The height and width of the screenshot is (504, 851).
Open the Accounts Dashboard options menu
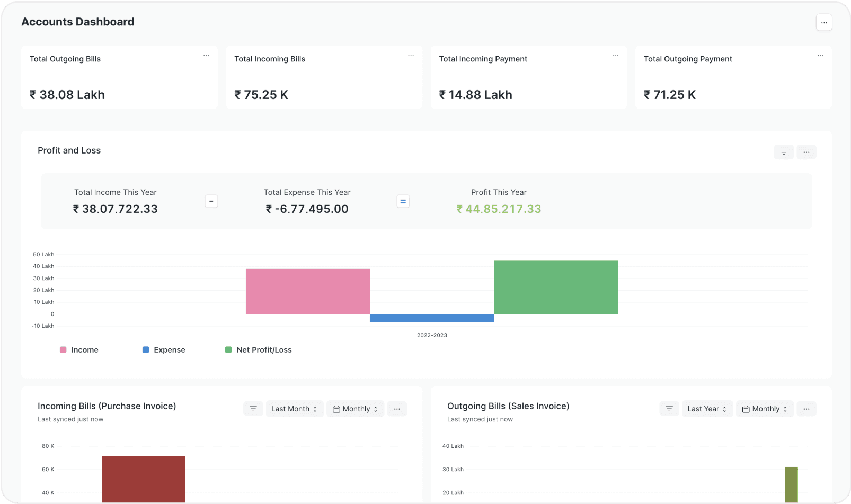coord(823,23)
